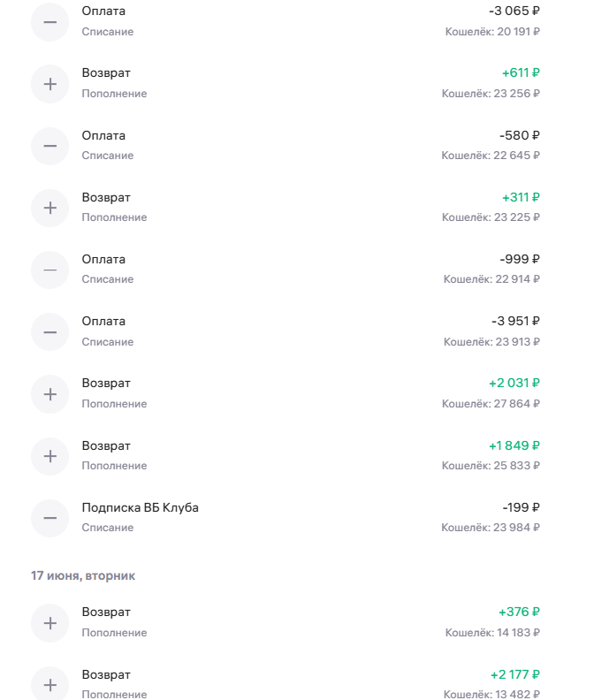Select the -199 ₽ subscription charge amount
Screen dimensions: 594x700
[x=521, y=507]
